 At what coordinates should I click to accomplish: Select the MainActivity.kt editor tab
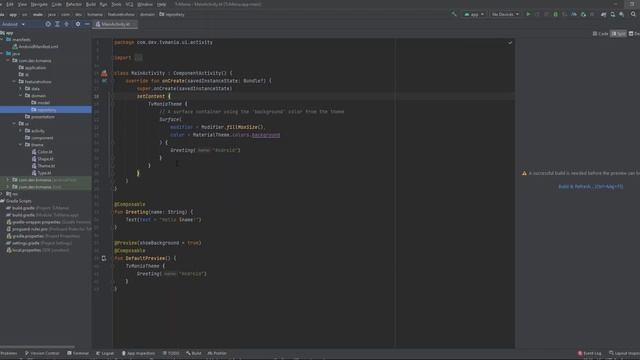tap(114, 24)
